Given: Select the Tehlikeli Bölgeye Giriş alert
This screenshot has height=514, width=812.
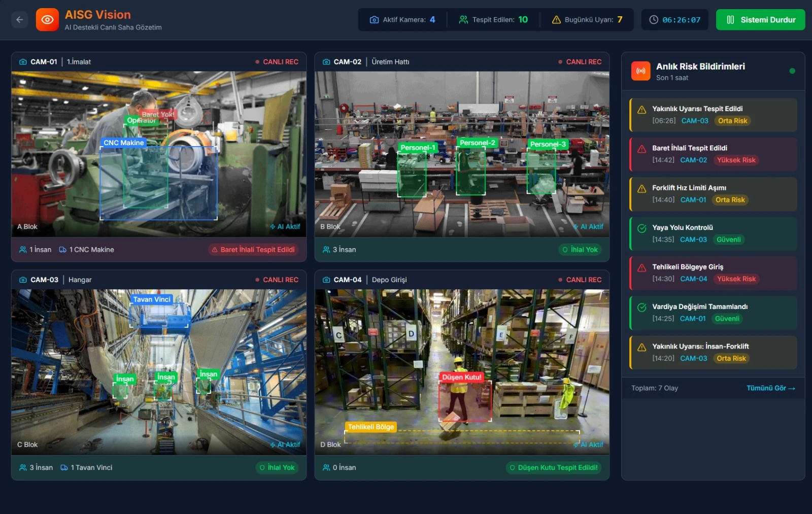Looking at the screenshot, I should 713,273.
